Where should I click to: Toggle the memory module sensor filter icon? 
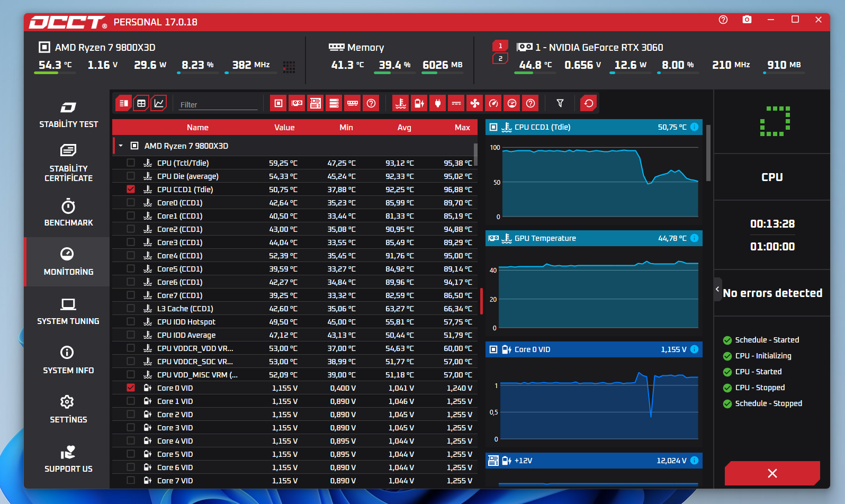[353, 103]
